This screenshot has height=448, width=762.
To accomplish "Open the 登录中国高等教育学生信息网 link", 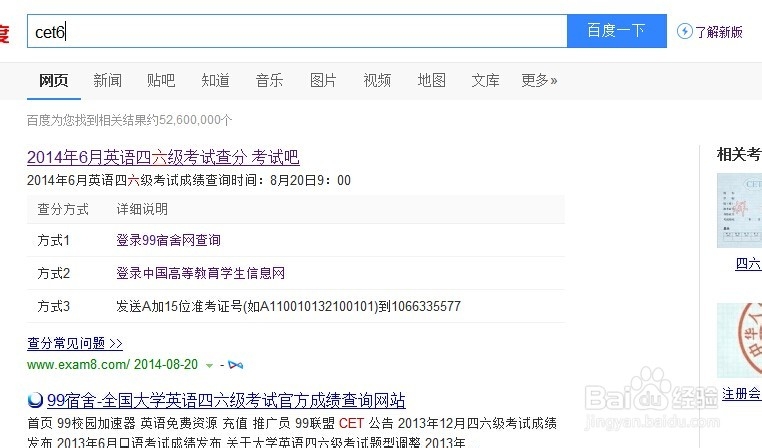I will pyautogui.click(x=200, y=273).
